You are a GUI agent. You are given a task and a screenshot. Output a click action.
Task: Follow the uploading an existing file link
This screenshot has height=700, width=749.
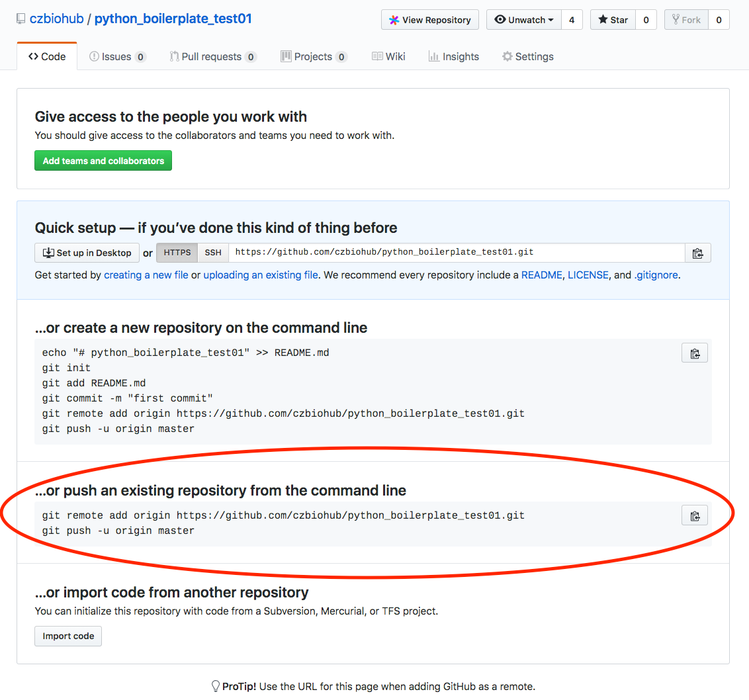pos(261,275)
